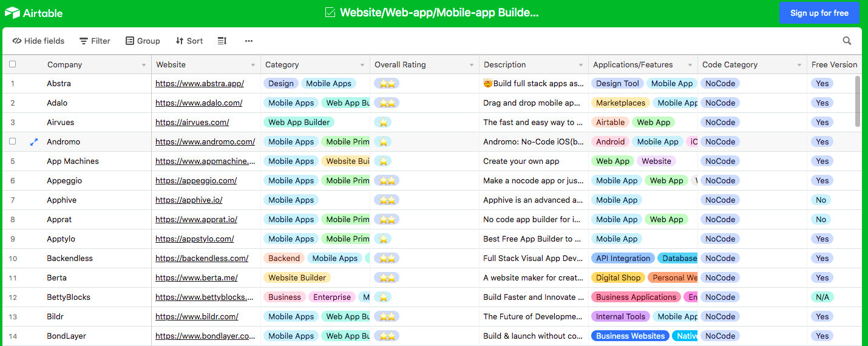Click the star rating in Abstra row
The image size is (868, 346).
(x=387, y=84)
